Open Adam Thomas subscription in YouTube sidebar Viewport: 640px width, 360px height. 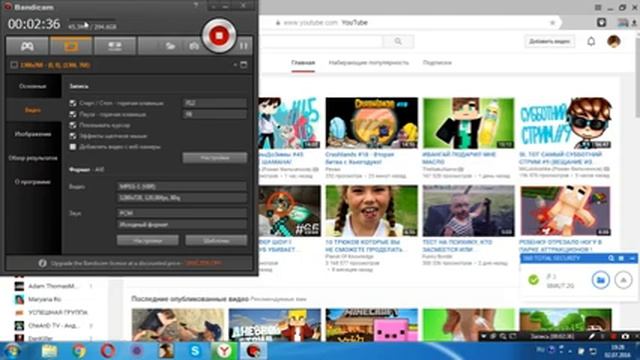pos(53,286)
